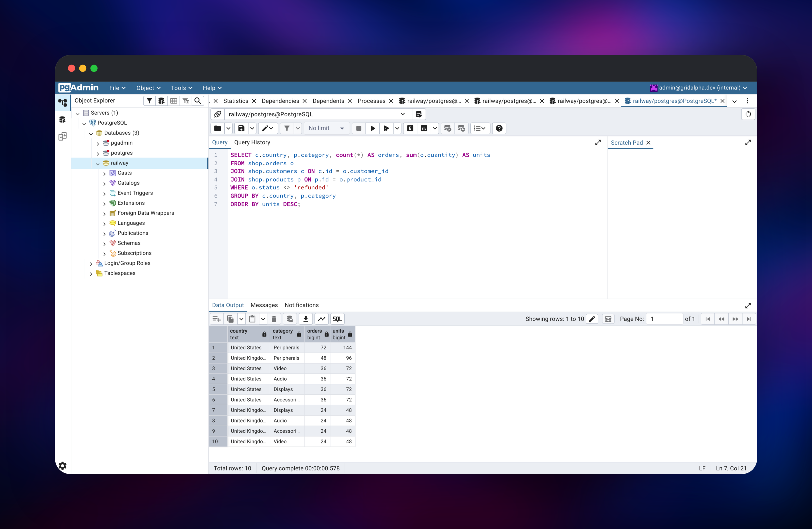Click the Execute script play button
The width and height of the screenshot is (812, 529).
373,128
